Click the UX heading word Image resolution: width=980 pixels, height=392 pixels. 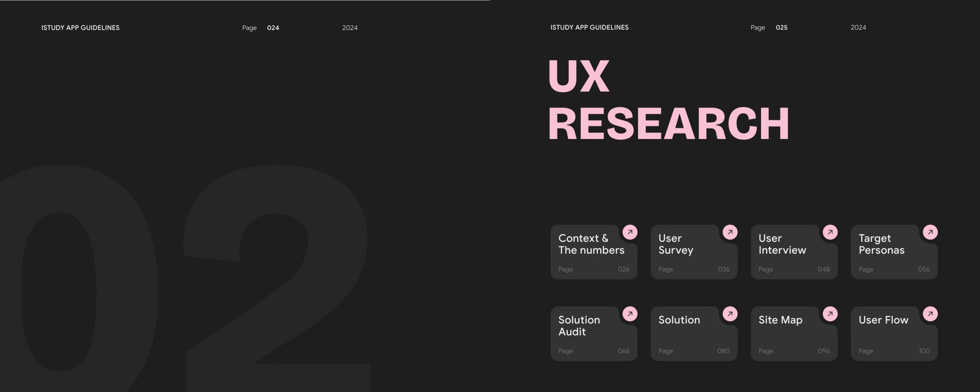pyautogui.click(x=579, y=76)
